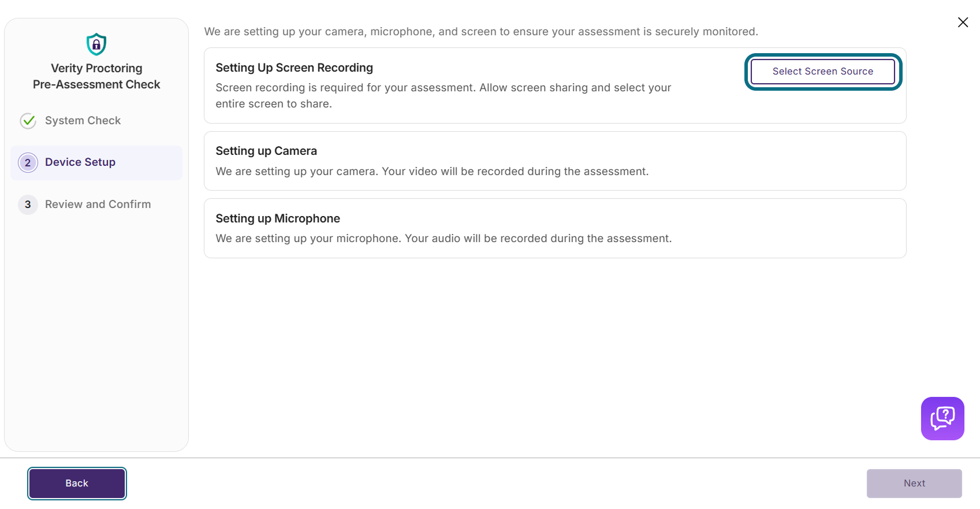Click the step 3 number badge

coord(28,205)
